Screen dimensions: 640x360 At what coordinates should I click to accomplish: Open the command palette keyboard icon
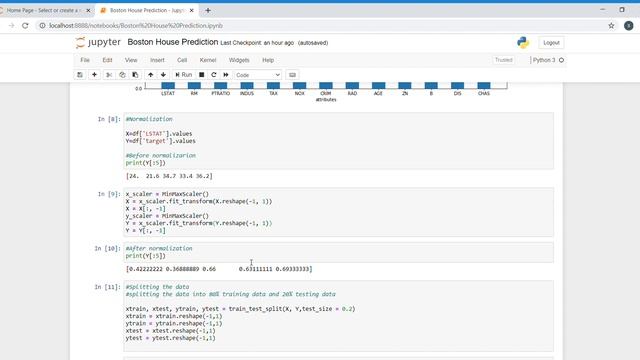coord(292,75)
